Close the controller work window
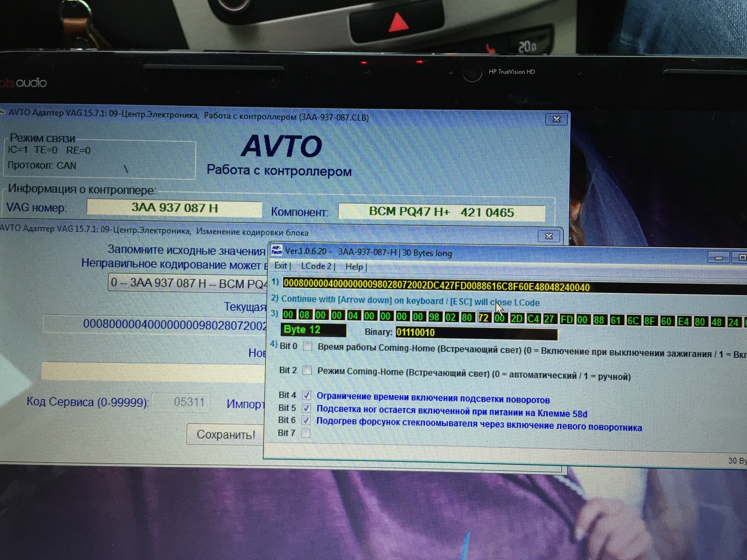The image size is (747, 560). point(556,119)
